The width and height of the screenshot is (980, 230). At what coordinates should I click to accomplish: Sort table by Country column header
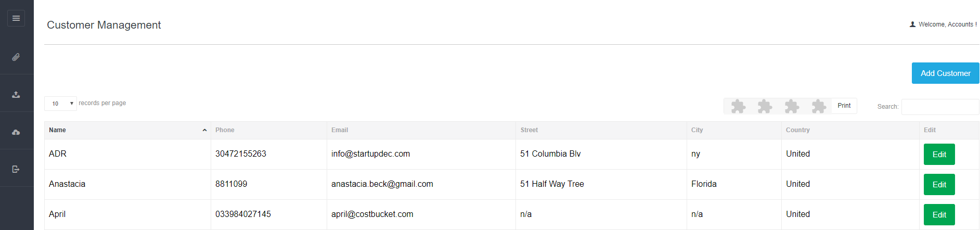pos(850,130)
